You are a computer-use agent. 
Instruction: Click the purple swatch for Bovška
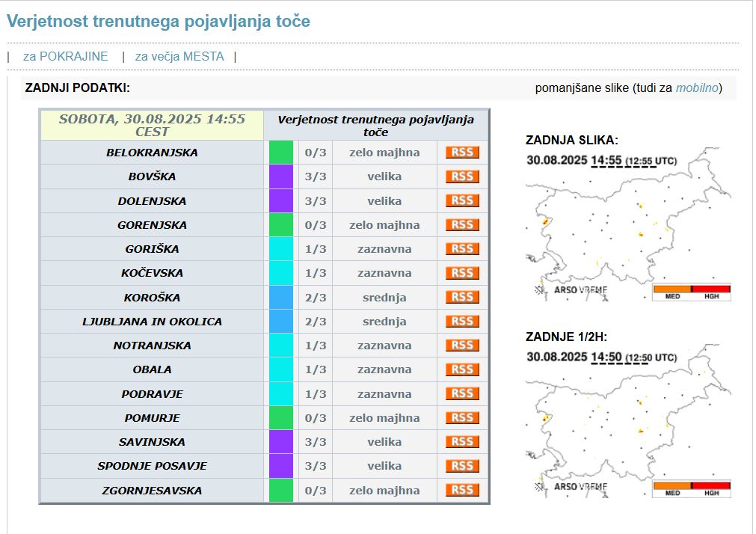[x=281, y=177]
